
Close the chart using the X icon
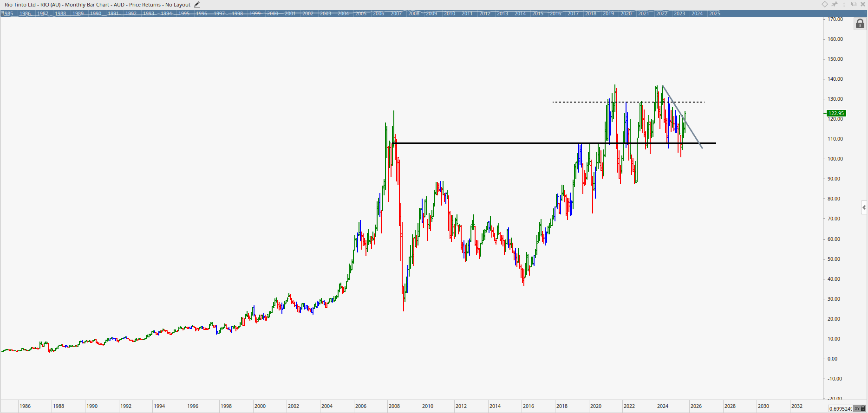tap(863, 4)
